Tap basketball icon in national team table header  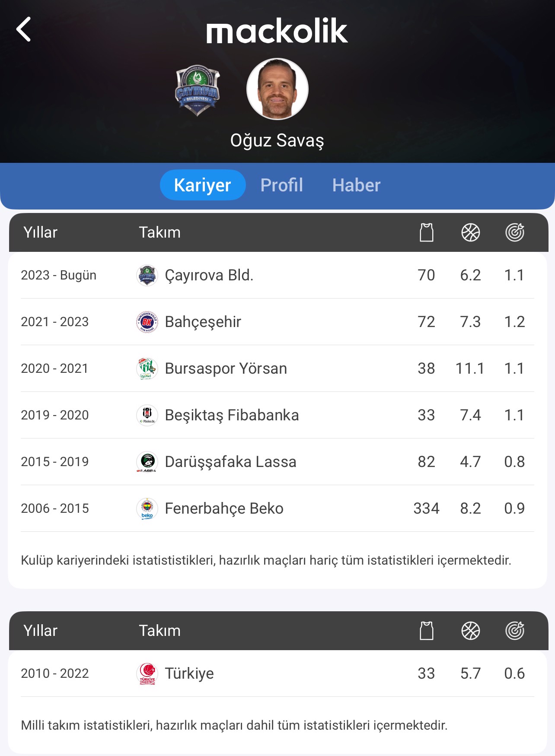[471, 631]
